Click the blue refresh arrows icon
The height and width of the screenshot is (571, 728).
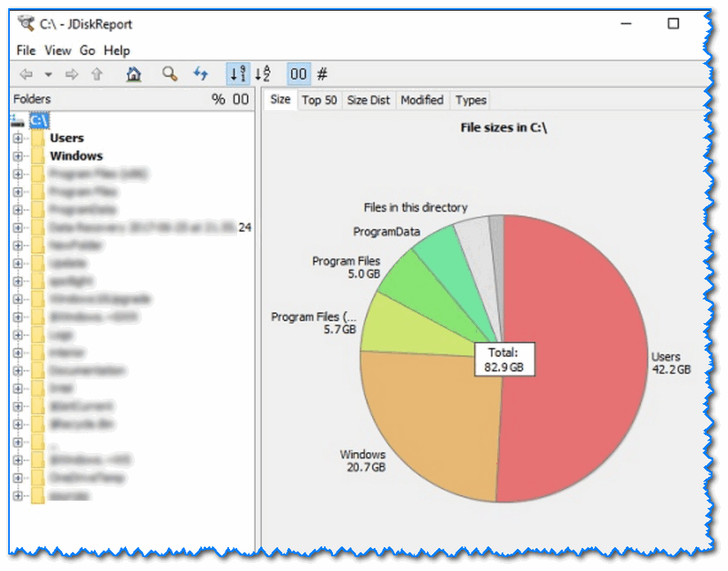201,75
